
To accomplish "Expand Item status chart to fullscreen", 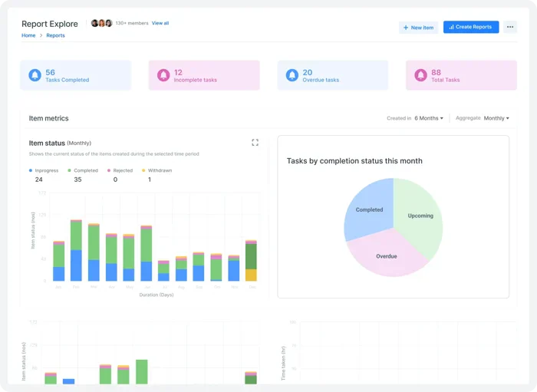I will tap(255, 143).
